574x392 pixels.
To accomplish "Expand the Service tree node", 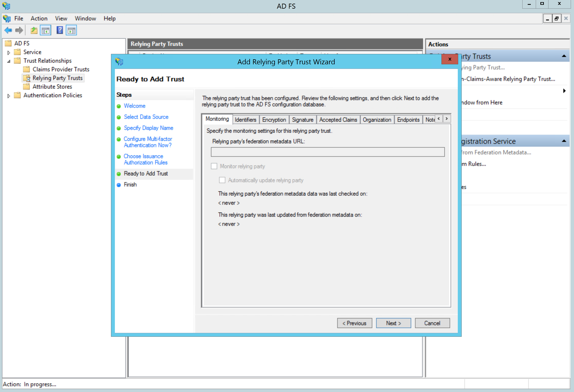I will 9,52.
